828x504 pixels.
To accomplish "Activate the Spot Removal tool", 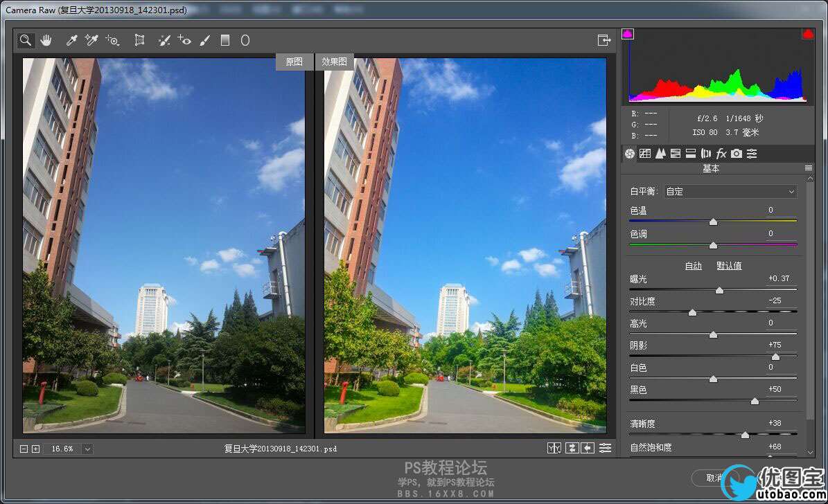I will click(x=164, y=40).
